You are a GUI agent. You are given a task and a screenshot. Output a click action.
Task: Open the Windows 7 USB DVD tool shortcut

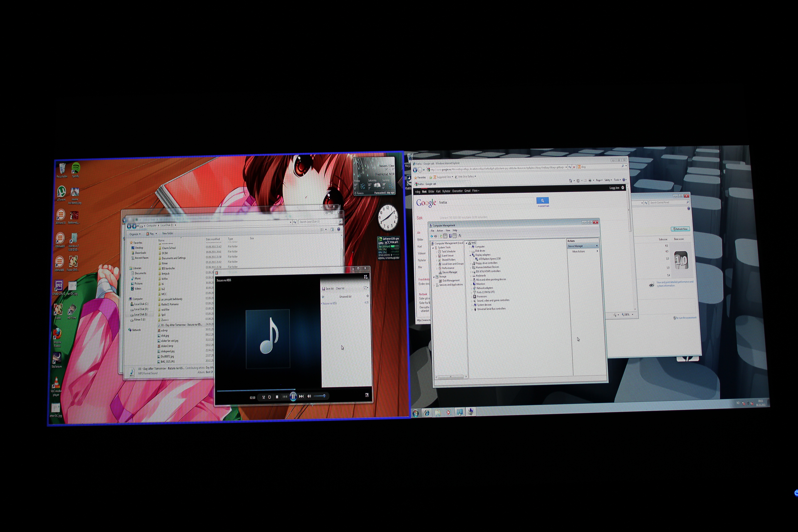pyautogui.click(x=74, y=242)
